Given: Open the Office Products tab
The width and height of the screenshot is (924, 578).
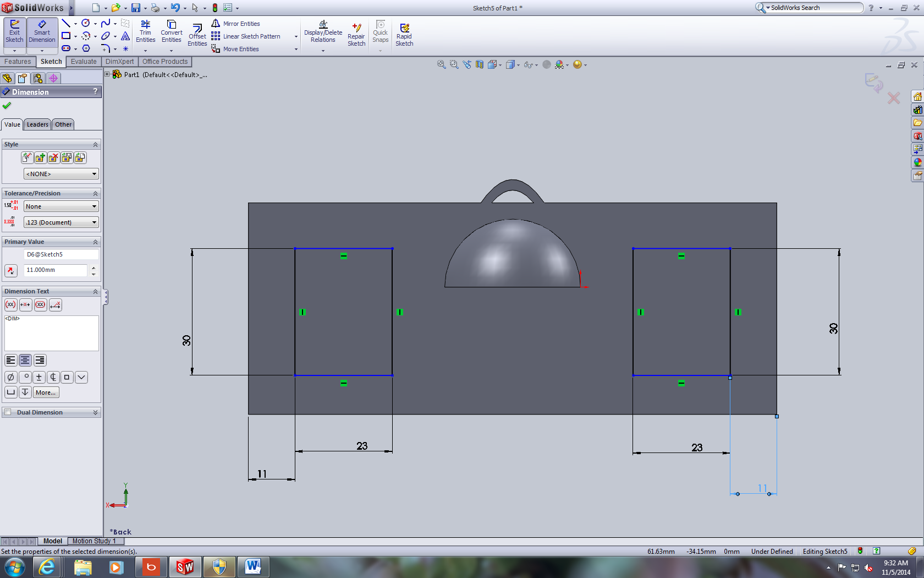Looking at the screenshot, I should click(x=165, y=62).
